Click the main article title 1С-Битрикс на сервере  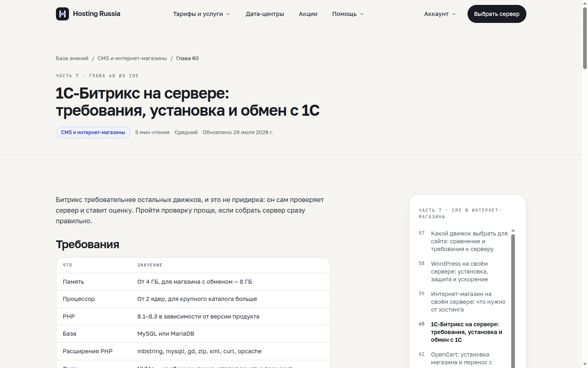[x=187, y=102]
